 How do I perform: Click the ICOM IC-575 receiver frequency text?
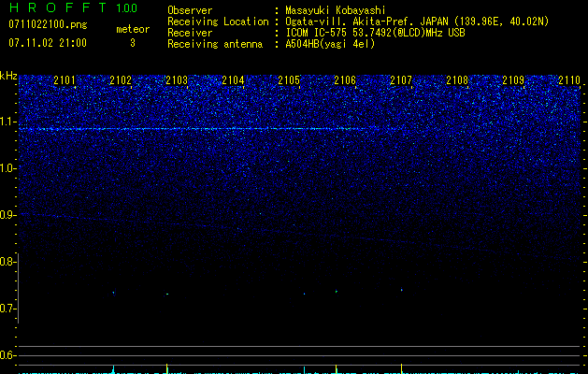point(375,33)
